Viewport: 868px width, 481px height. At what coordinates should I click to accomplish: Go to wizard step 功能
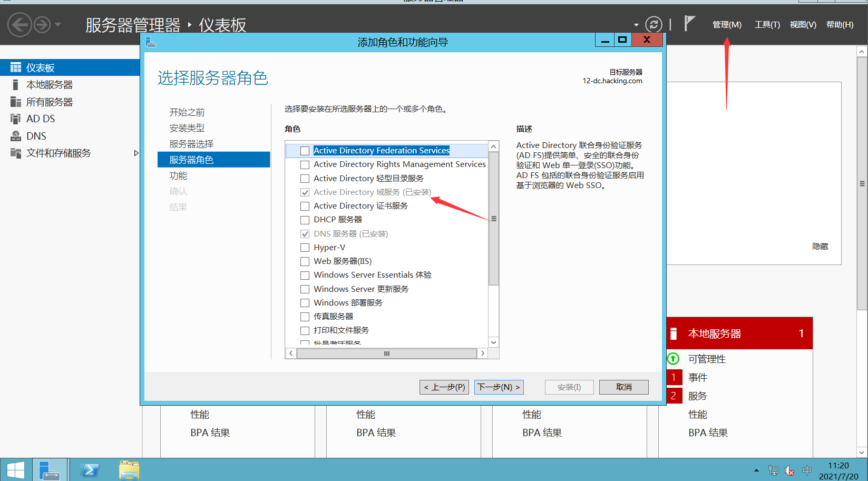pos(178,175)
